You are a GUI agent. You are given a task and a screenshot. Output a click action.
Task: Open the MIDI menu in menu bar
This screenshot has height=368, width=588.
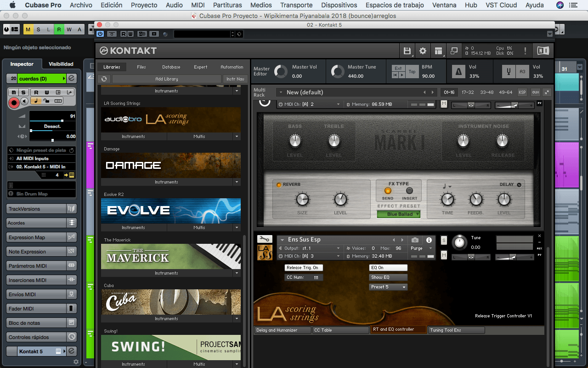198,5
